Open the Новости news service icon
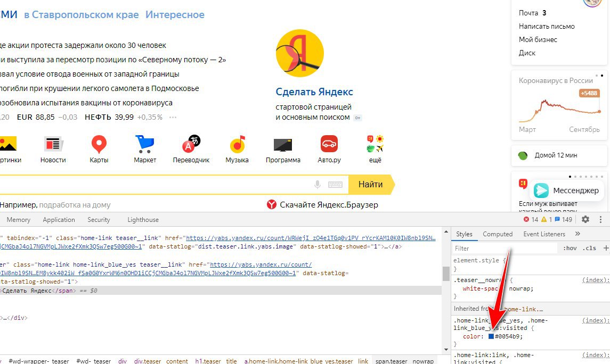This screenshot has width=610, height=364. pyautogui.click(x=53, y=144)
